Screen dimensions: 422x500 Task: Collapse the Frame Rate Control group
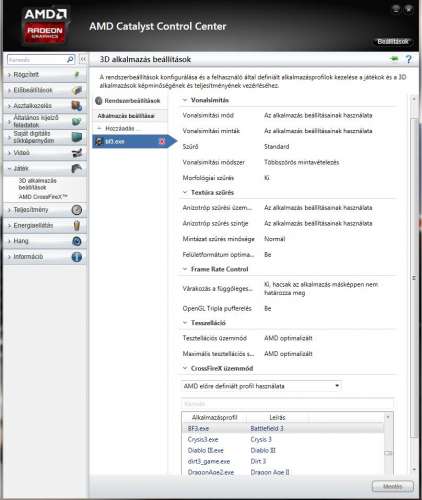pyautogui.click(x=185, y=269)
